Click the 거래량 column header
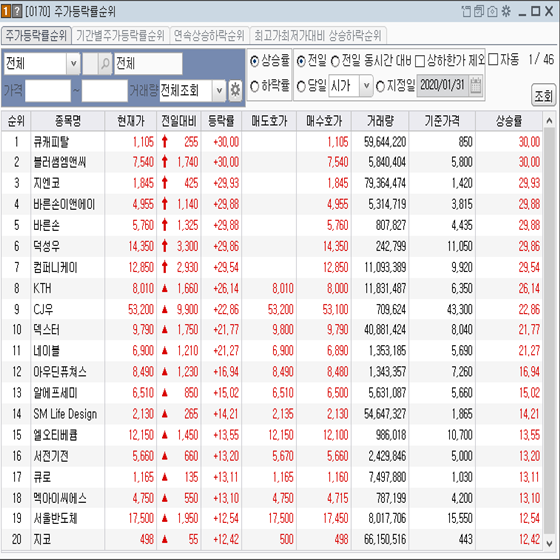Image resolution: width=560 pixels, height=560 pixels. click(x=380, y=121)
